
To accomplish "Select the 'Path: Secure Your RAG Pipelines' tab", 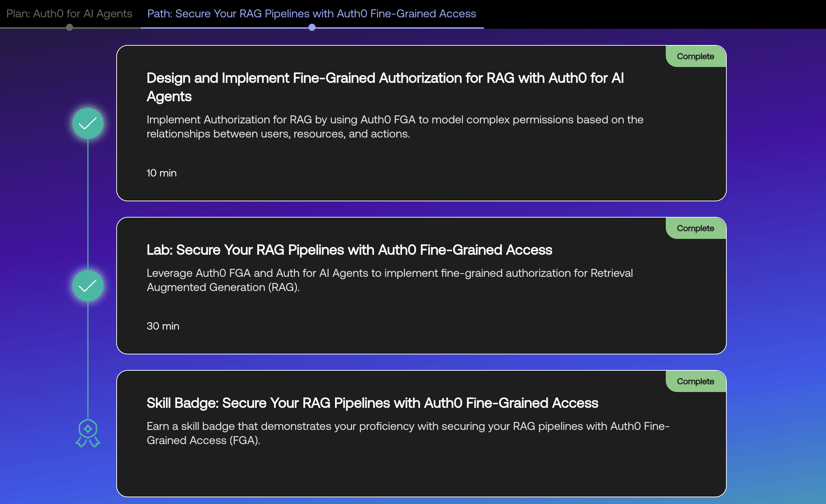I will click(312, 13).
